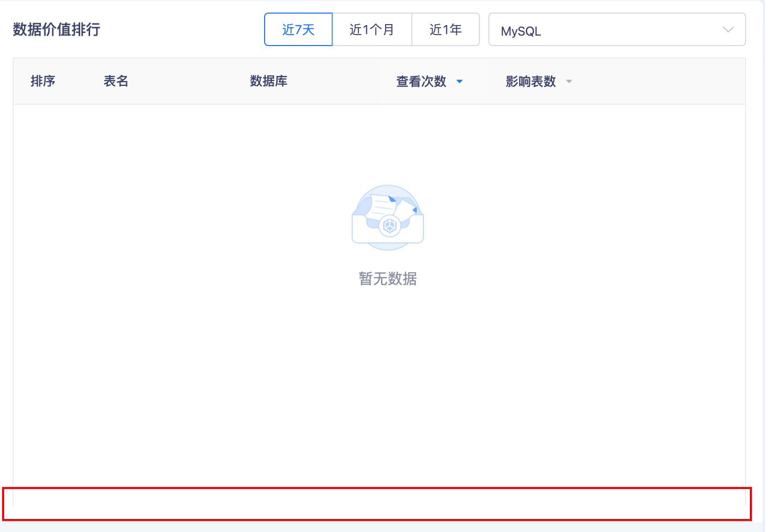The height and width of the screenshot is (532, 765).
Task: Select the 近7天 time range tab
Action: (298, 29)
